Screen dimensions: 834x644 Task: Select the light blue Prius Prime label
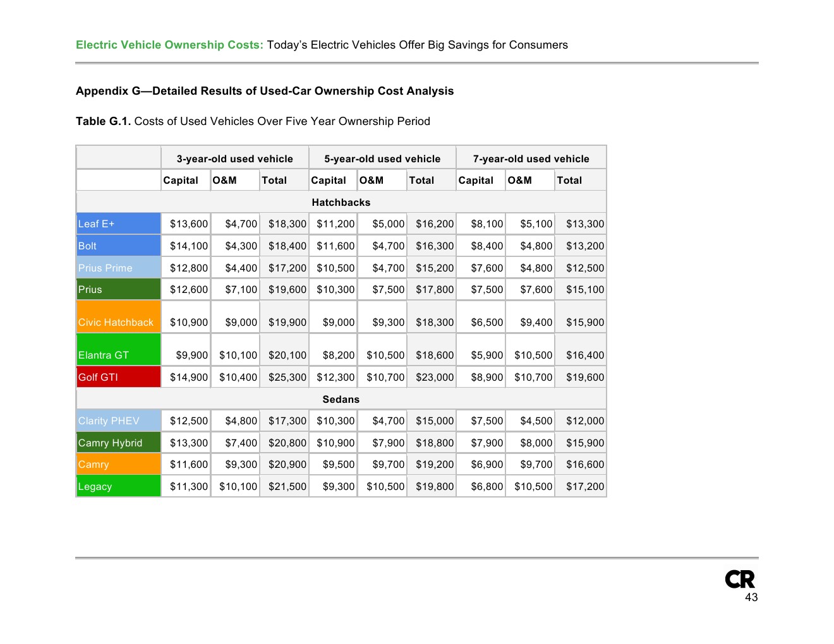tap(118, 268)
